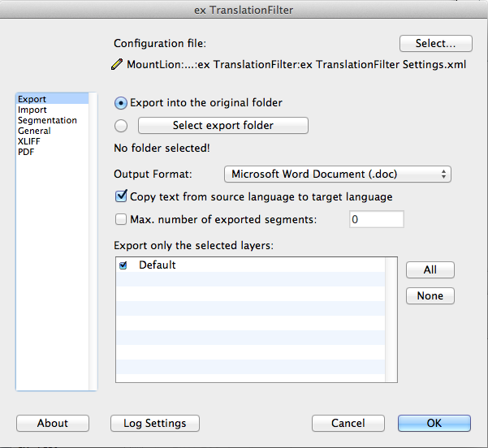Enable Max. number of exported segments checkbox
The height and width of the screenshot is (448, 488).
[121, 219]
